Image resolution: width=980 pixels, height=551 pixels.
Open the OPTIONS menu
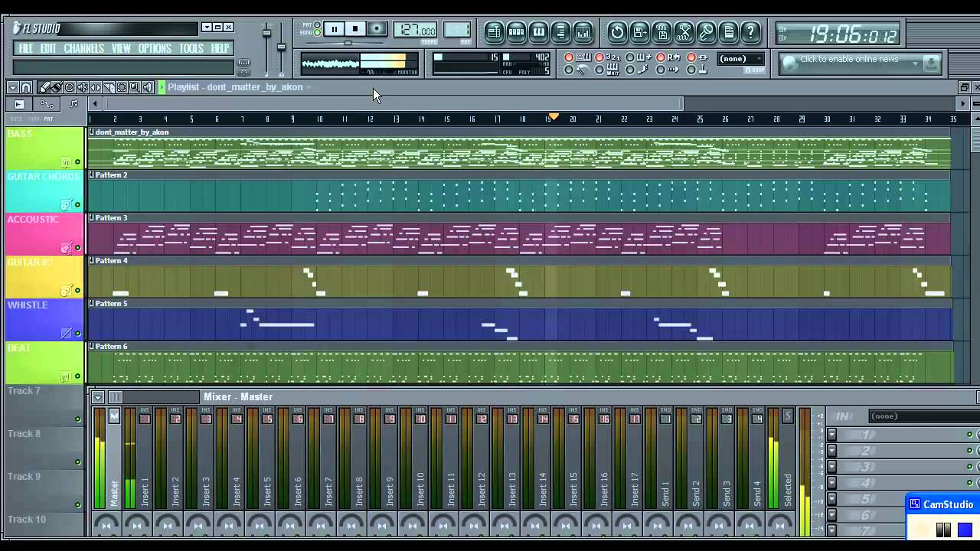(155, 48)
